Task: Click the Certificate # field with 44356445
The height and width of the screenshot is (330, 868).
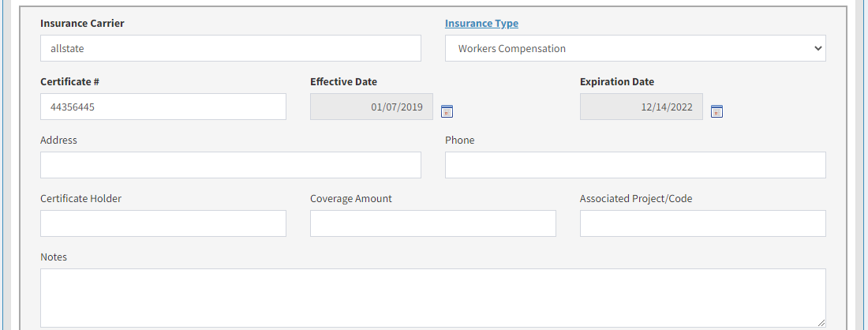Action: point(163,107)
